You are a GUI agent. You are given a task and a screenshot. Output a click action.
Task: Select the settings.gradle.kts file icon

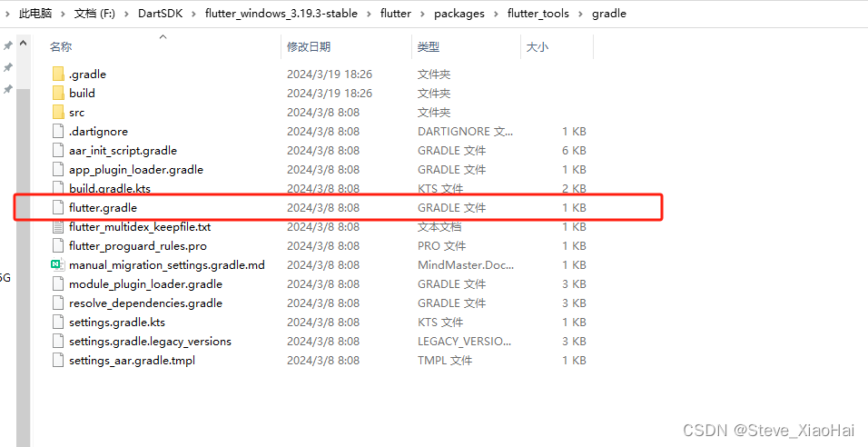(58, 322)
